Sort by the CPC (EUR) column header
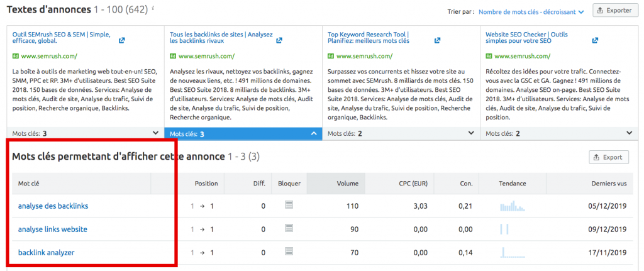This screenshot has width=644, height=271. pyautogui.click(x=413, y=184)
